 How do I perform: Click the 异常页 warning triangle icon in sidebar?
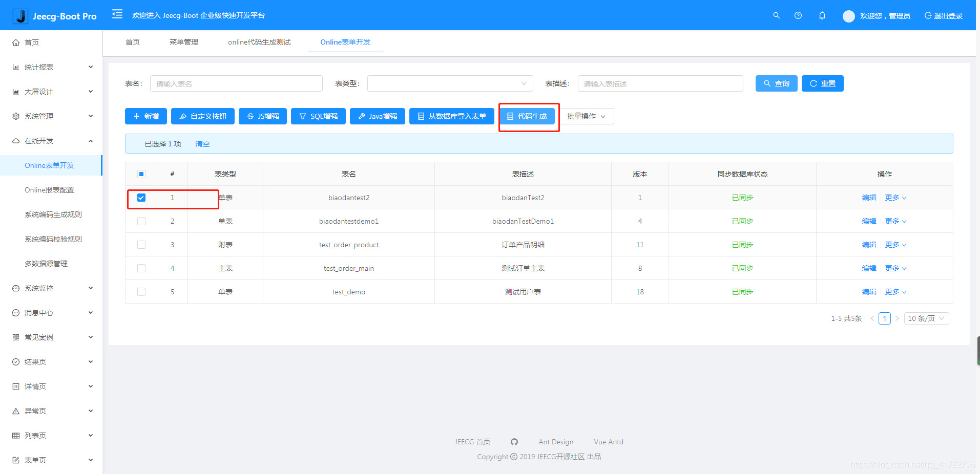[16, 411]
